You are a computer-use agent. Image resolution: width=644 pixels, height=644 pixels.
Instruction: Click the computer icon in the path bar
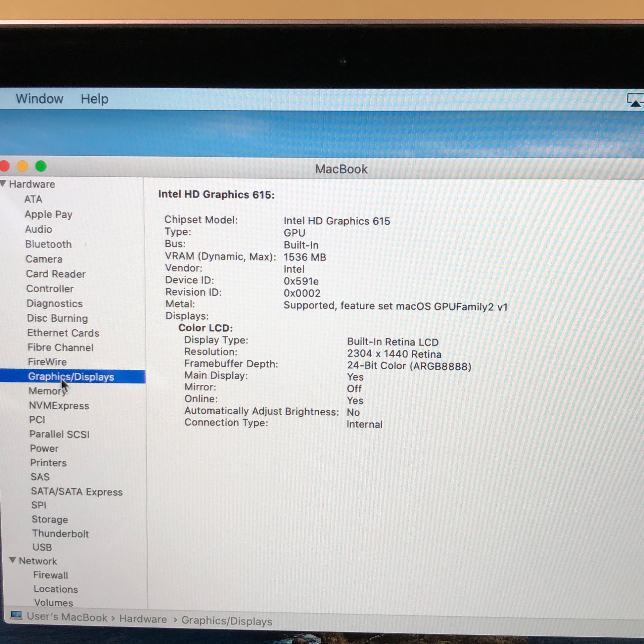[16, 615]
